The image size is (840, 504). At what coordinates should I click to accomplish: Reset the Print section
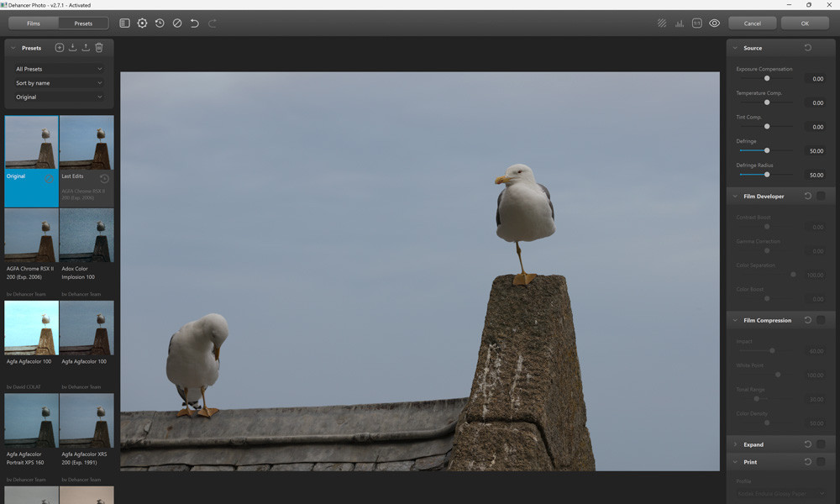point(808,462)
